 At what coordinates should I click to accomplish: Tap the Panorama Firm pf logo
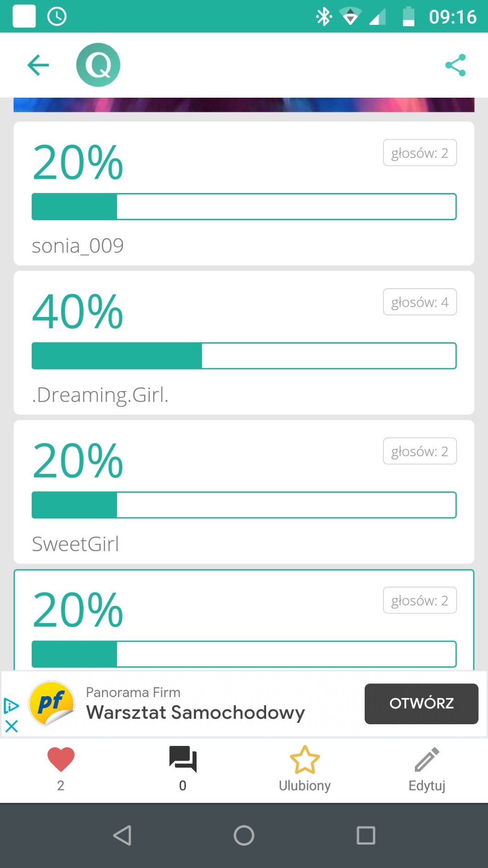pyautogui.click(x=52, y=704)
